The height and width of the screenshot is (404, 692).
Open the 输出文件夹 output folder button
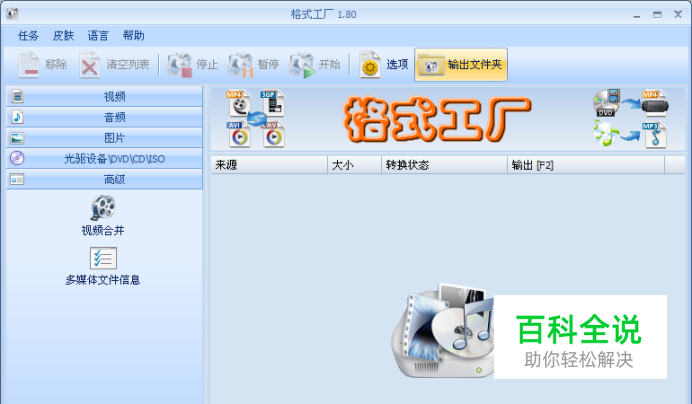(461, 65)
